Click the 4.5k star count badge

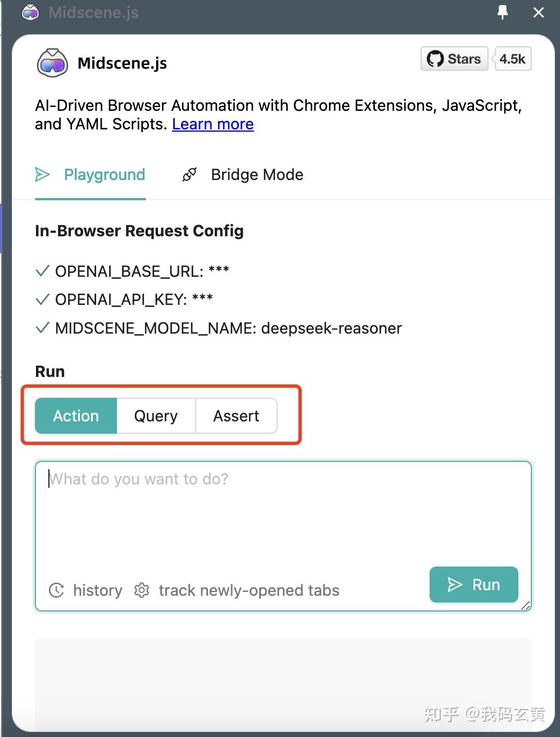512,59
